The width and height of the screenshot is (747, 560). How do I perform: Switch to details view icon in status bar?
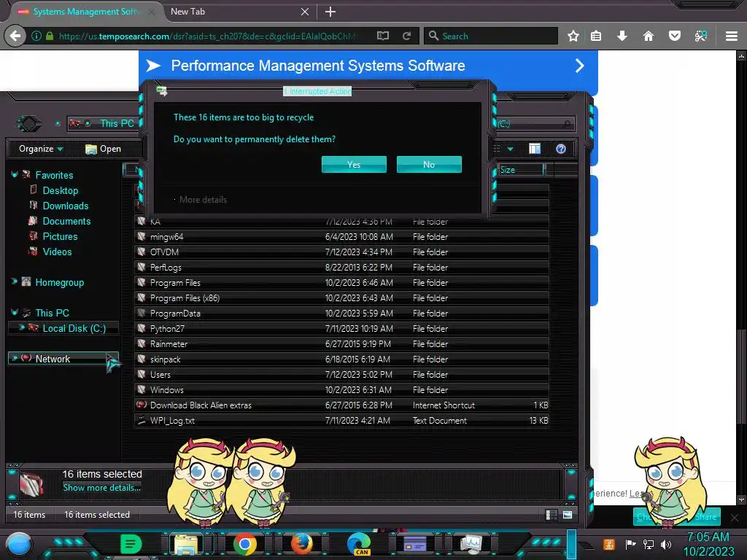[x=551, y=515]
